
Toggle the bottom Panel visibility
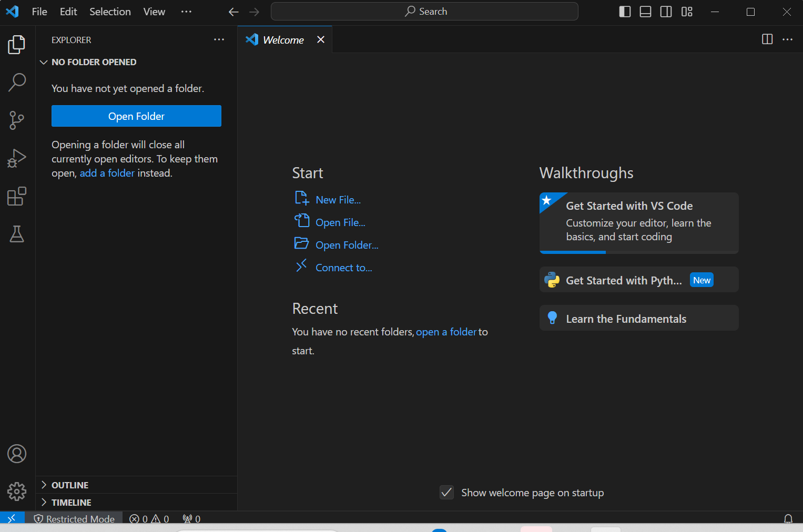[645, 12]
